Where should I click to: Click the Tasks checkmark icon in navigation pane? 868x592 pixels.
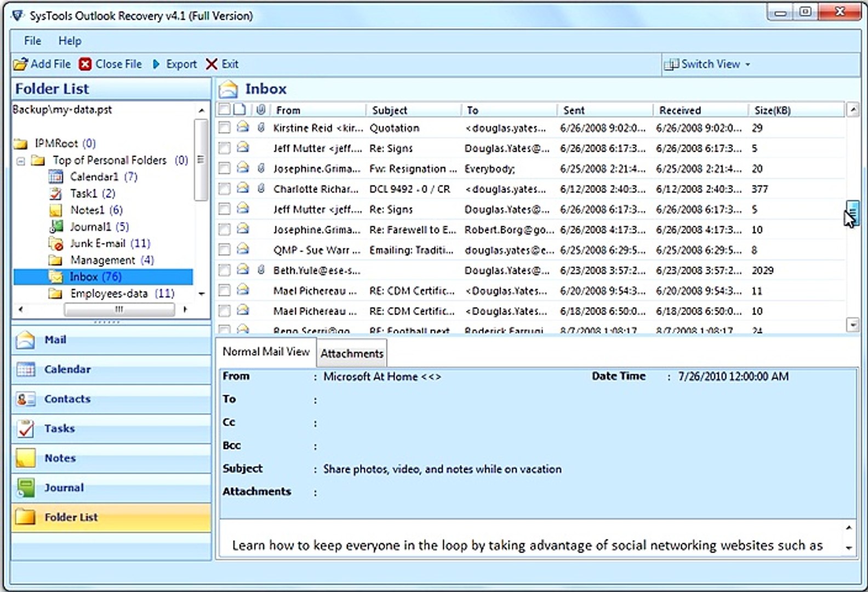tap(26, 429)
